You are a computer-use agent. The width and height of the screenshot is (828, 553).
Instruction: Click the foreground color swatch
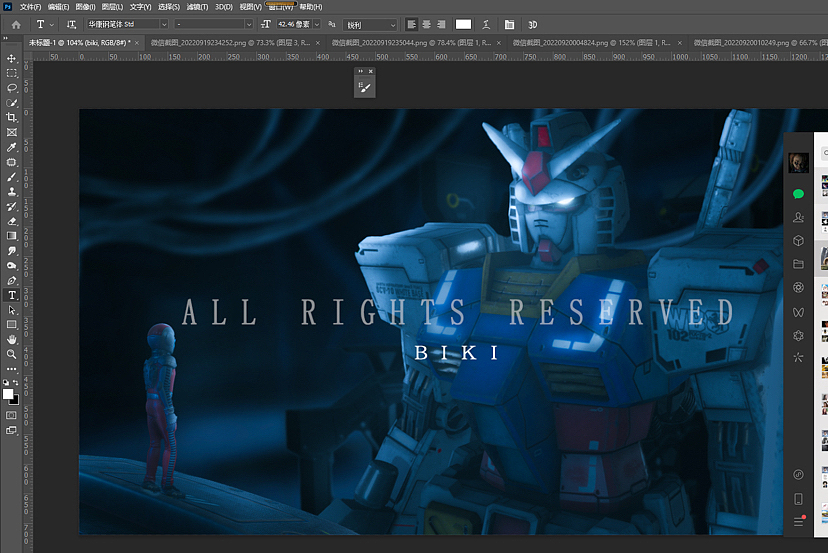click(8, 394)
